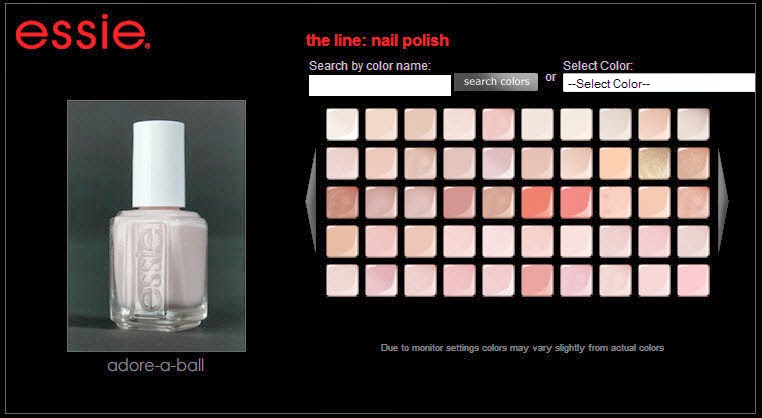
Task: Select the first swatch in the top row
Action: [342, 124]
